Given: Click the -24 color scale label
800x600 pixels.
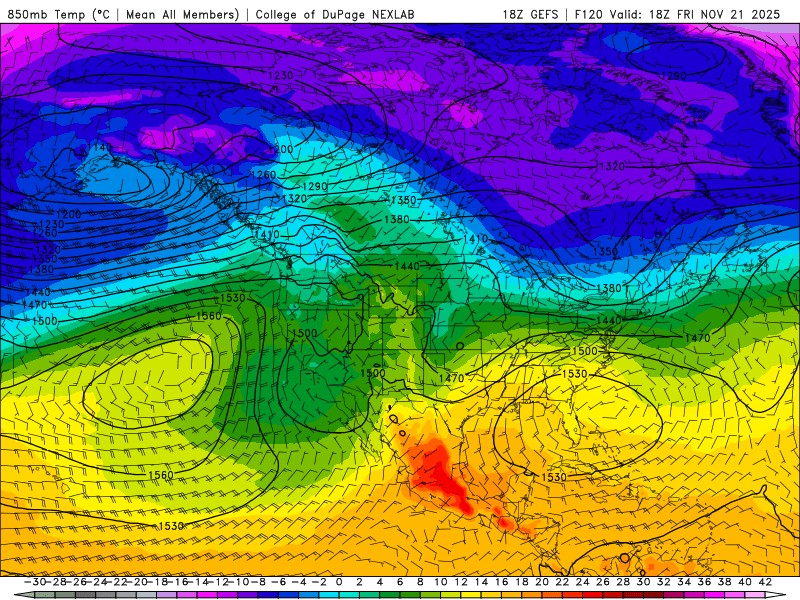Looking at the screenshot, I should tap(96, 582).
